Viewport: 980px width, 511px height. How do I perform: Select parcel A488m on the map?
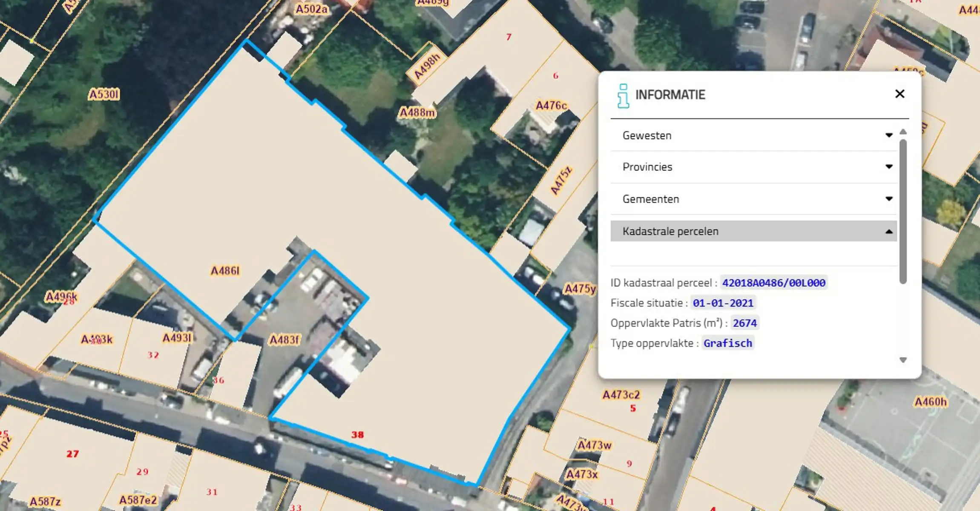pos(417,113)
